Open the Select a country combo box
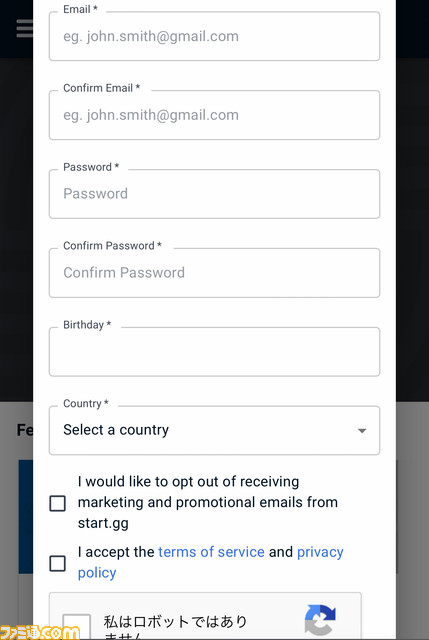This screenshot has height=640, width=429. coord(214,430)
